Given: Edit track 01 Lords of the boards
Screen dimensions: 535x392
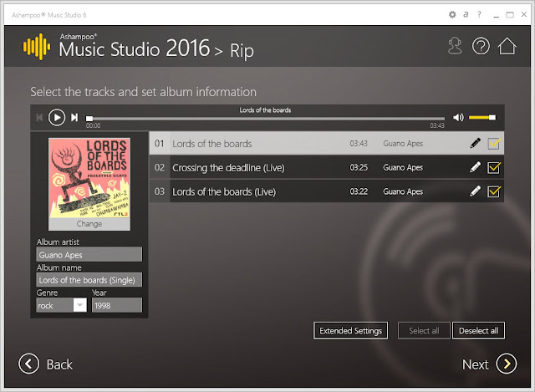Looking at the screenshot, I should (x=475, y=143).
